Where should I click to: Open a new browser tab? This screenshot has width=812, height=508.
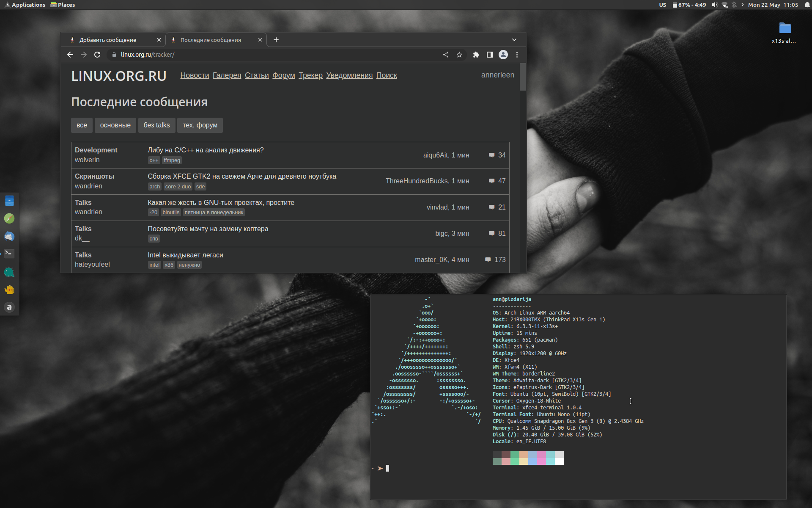[x=276, y=40]
